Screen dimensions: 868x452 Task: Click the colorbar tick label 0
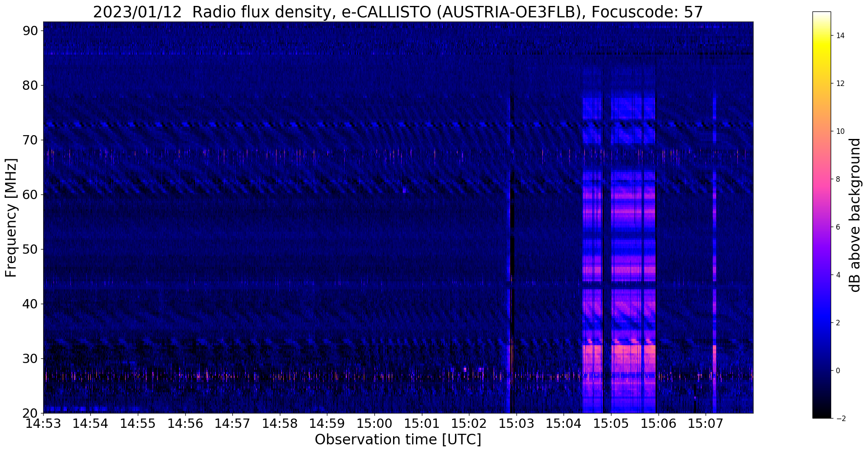click(837, 371)
